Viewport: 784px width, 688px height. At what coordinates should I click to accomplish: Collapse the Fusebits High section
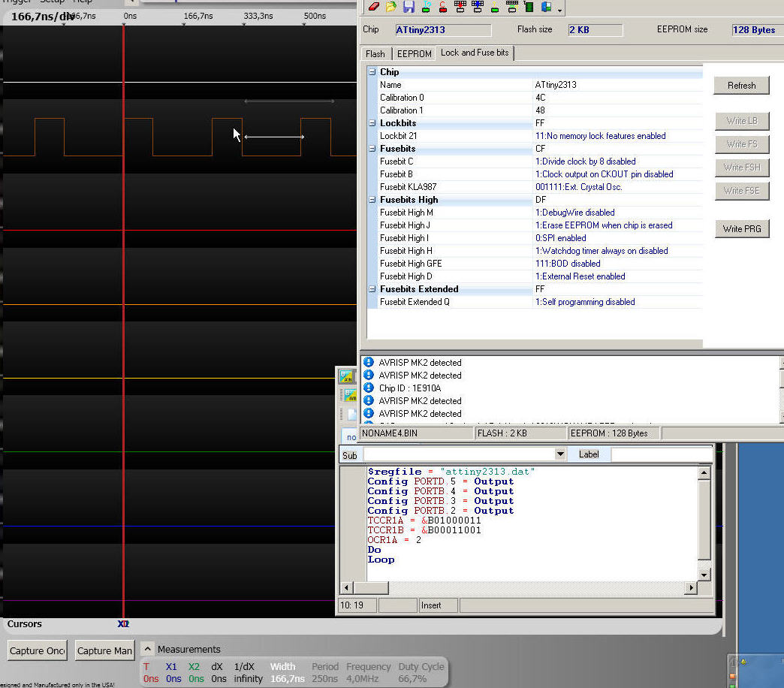click(372, 200)
